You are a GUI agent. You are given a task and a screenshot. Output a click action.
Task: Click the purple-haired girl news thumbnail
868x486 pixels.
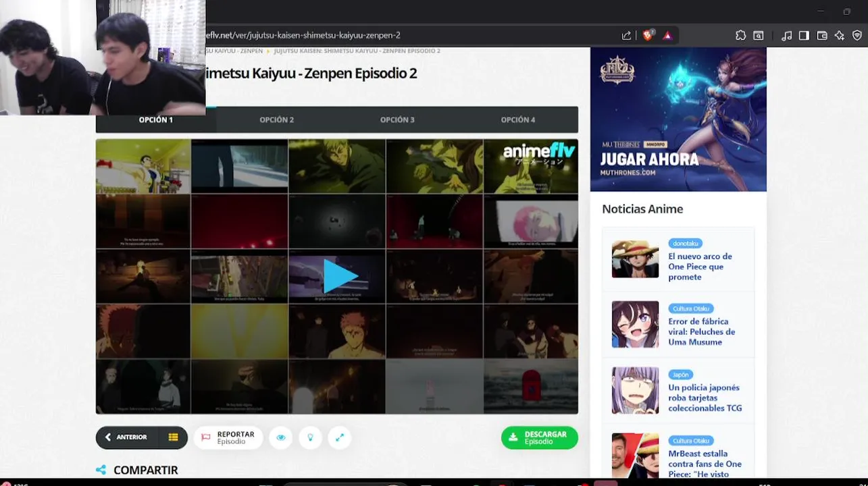635,390
